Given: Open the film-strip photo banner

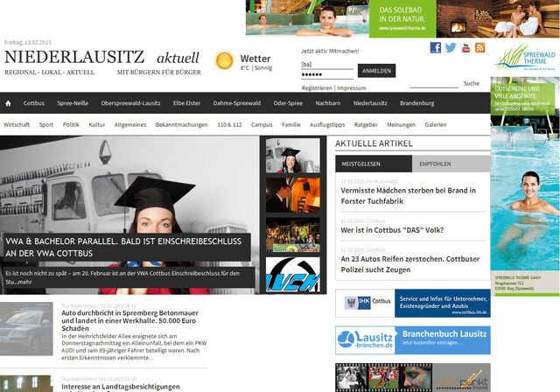Looking at the screenshot, I should 413,378.
